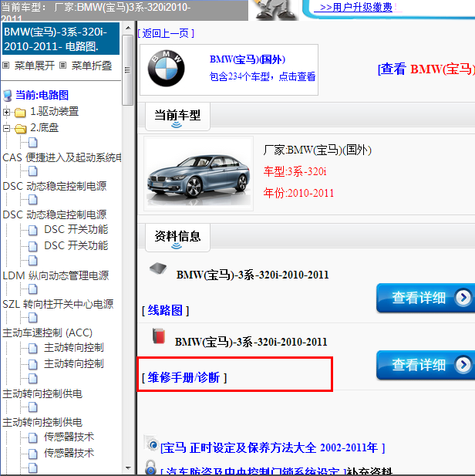The image size is (475, 476).
Task: Click the document icon before first 主动转向控制
Action: point(33,348)
